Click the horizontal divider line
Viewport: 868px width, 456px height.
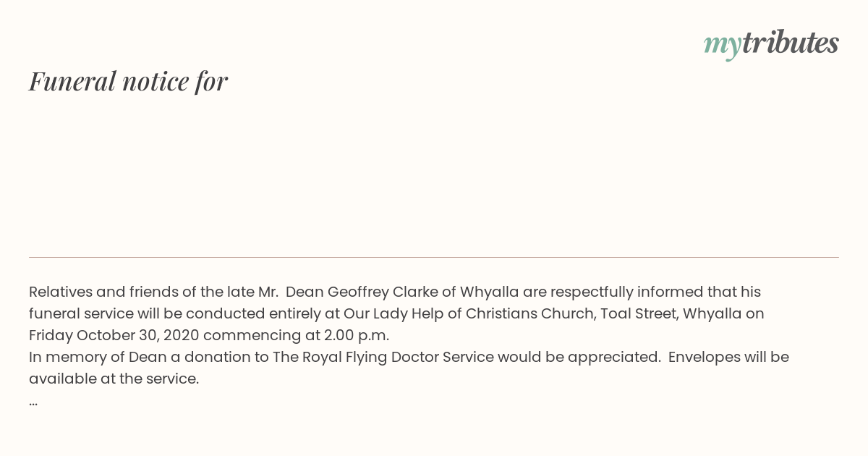[x=434, y=257]
